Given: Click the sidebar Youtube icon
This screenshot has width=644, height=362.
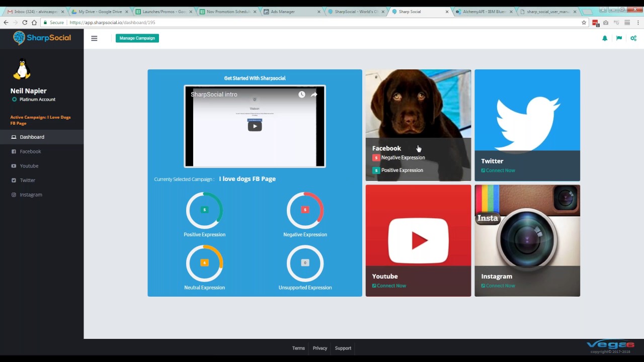Looking at the screenshot, I should click(x=14, y=166).
